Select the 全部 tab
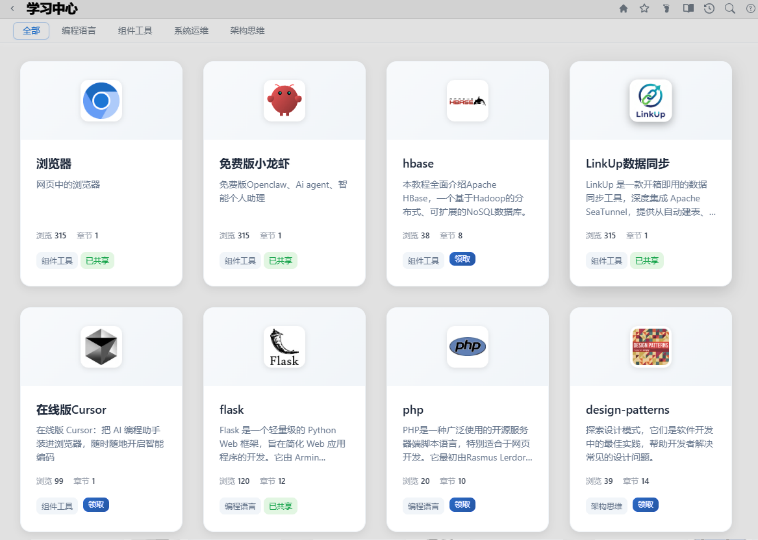The width and height of the screenshot is (758, 540). click(31, 31)
